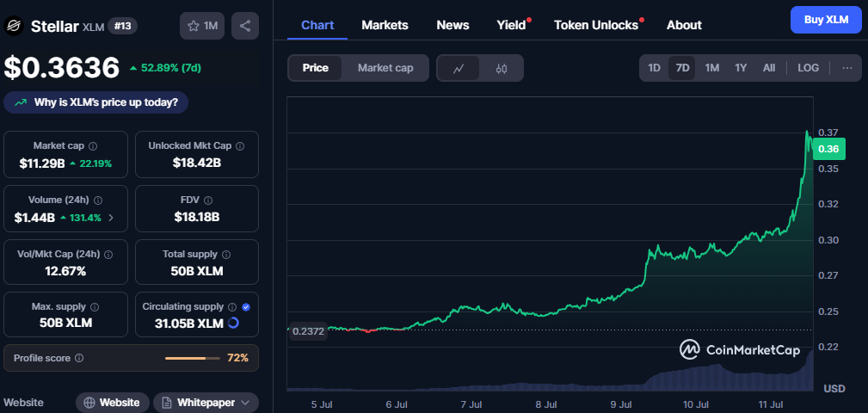Image resolution: width=868 pixels, height=413 pixels.
Task: Switch to candlestick chart view icon
Action: [x=502, y=68]
